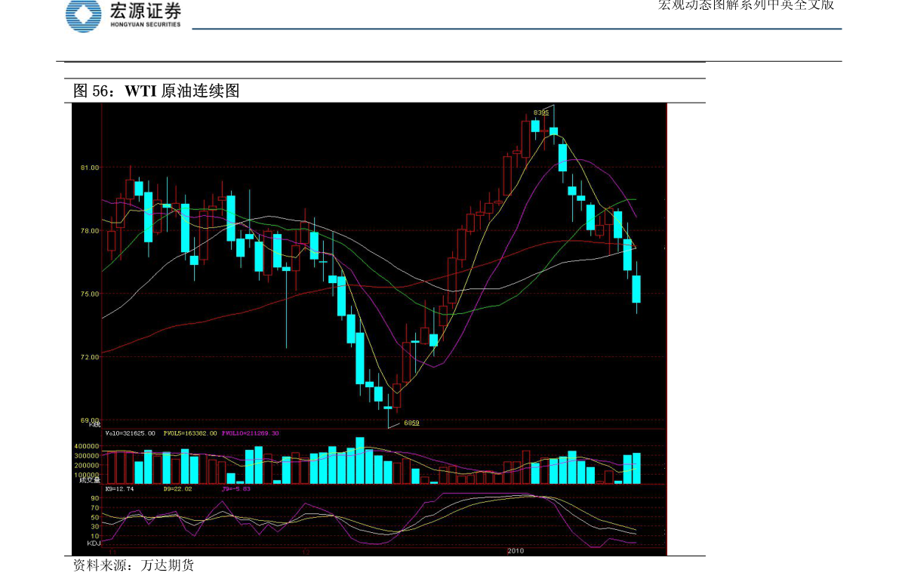Click the 72.00 price axis label
The image size is (899, 588).
click(x=89, y=356)
